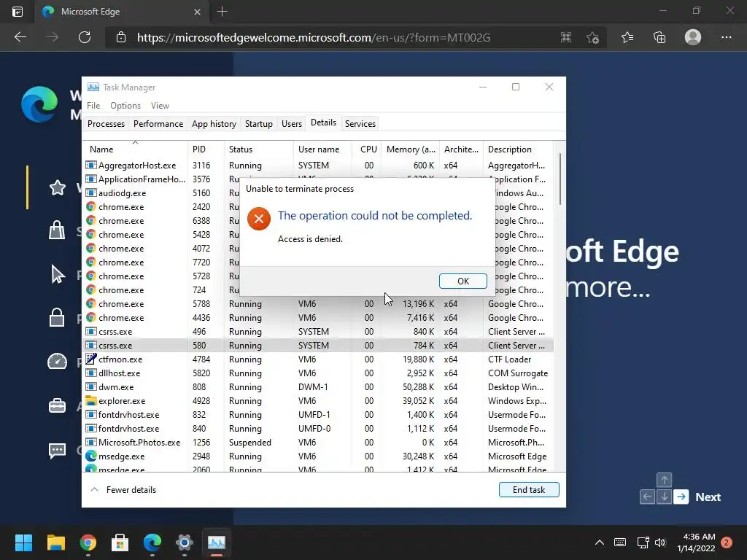The width and height of the screenshot is (747, 560).
Task: Select dwm.exe process row
Action: [x=318, y=386]
